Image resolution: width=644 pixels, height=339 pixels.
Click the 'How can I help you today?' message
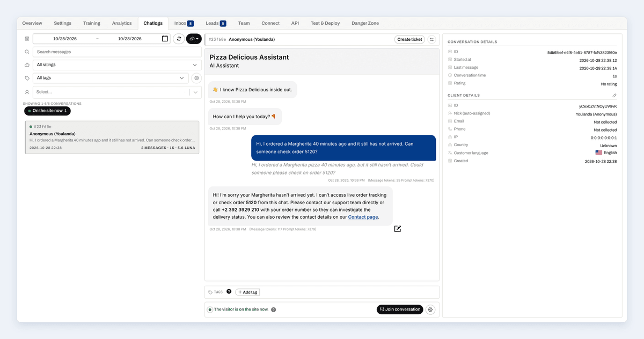point(245,117)
